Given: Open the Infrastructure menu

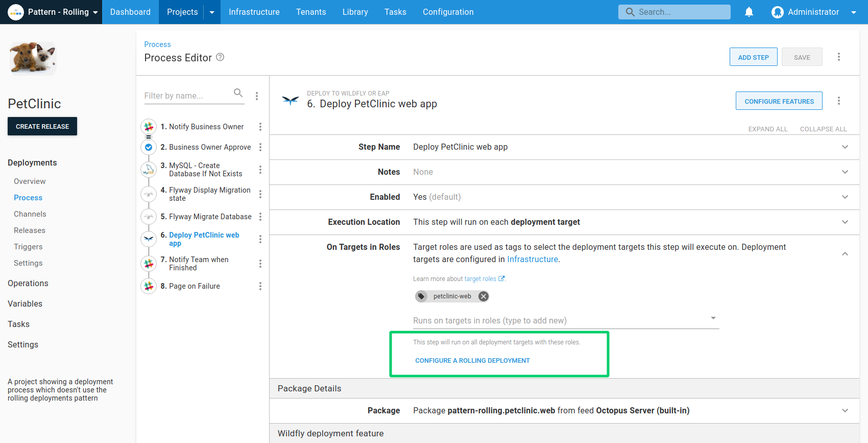Looking at the screenshot, I should 254,12.
